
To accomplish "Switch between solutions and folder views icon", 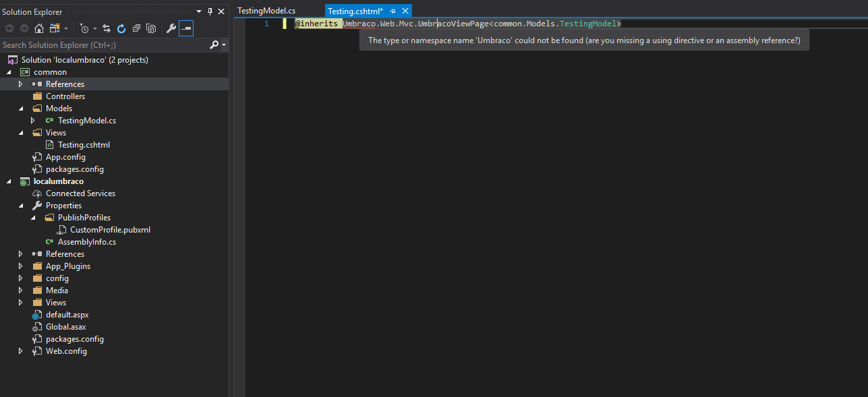I will click(55, 28).
